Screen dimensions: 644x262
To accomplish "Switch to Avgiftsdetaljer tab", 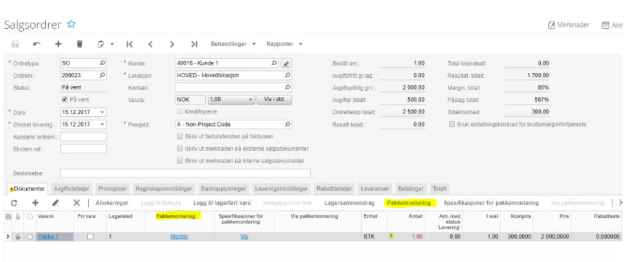I will (72, 189).
